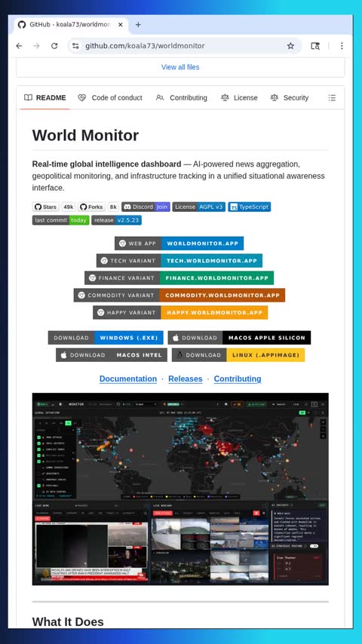Open the Releases link
This screenshot has width=362, height=644.
(x=186, y=379)
